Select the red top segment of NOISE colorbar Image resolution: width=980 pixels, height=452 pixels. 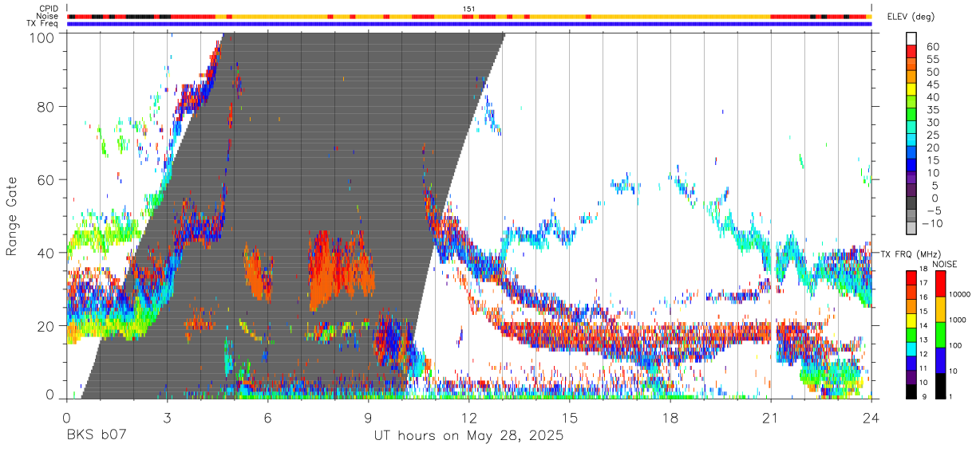coord(940,284)
